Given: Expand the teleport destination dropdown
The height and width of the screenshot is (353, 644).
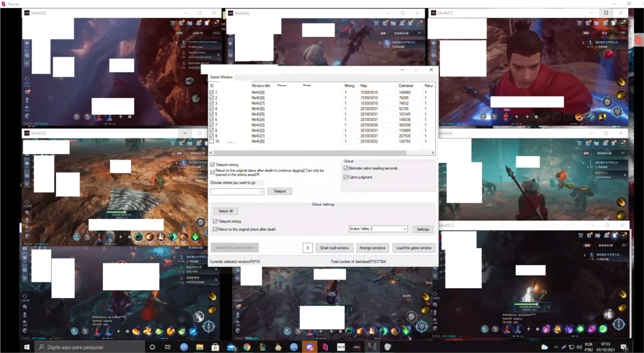Looking at the screenshot, I should 237,191.
